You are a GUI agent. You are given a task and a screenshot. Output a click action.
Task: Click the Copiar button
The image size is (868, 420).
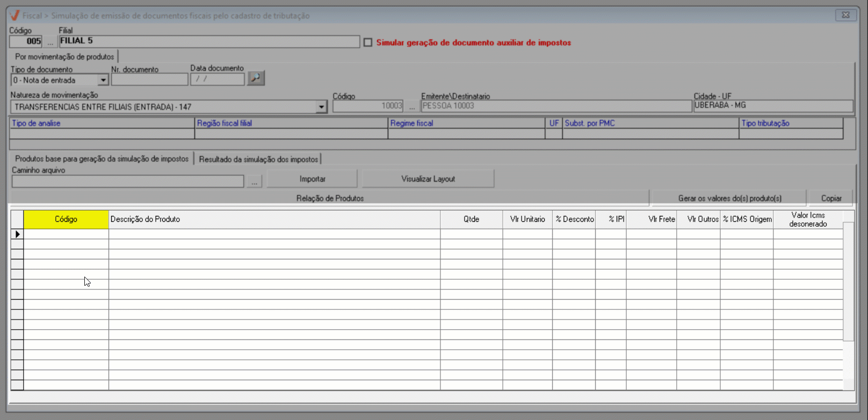click(831, 198)
